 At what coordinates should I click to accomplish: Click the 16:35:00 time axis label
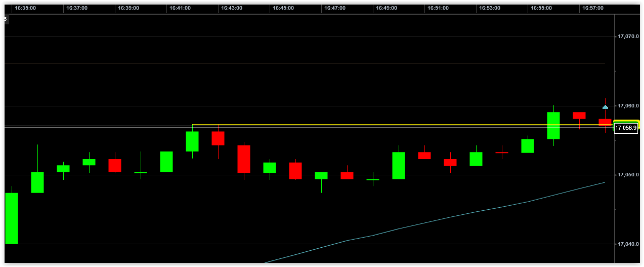25,8
